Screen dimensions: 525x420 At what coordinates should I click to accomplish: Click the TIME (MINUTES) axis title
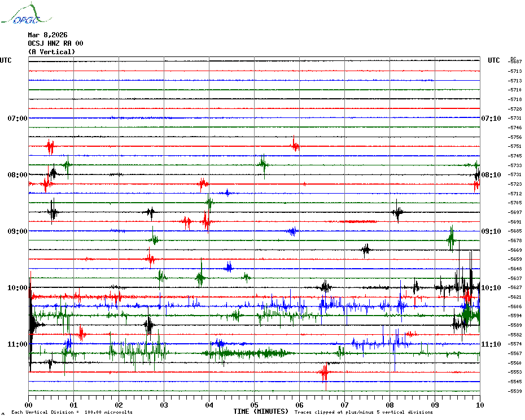(261, 412)
